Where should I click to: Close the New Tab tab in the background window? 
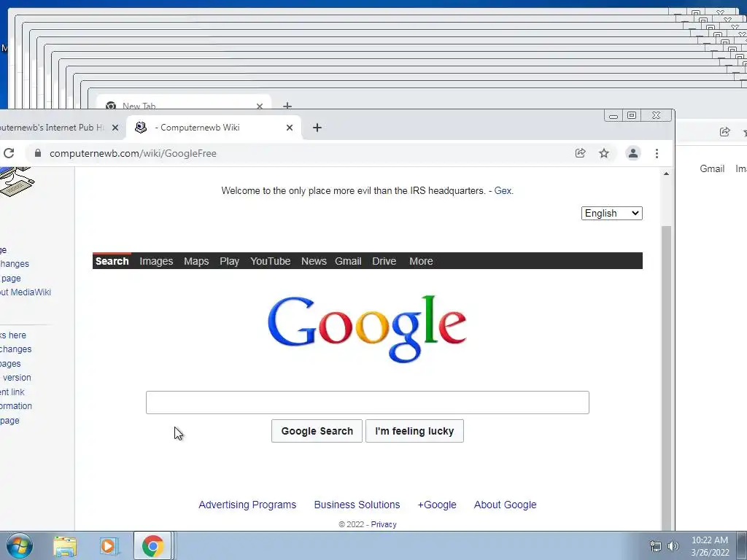click(x=260, y=106)
